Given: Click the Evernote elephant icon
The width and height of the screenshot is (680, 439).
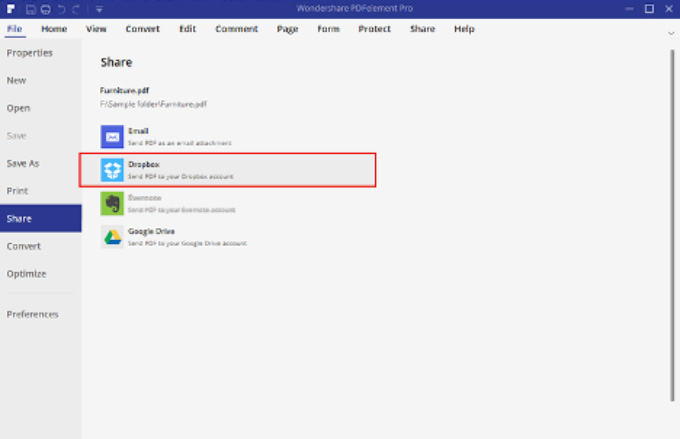Looking at the screenshot, I should [112, 204].
